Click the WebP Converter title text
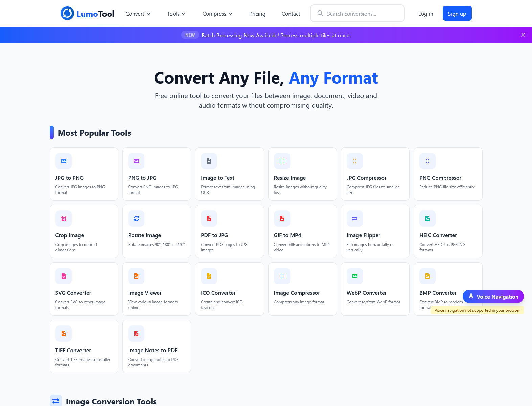This screenshot has width=532, height=406. [367, 293]
